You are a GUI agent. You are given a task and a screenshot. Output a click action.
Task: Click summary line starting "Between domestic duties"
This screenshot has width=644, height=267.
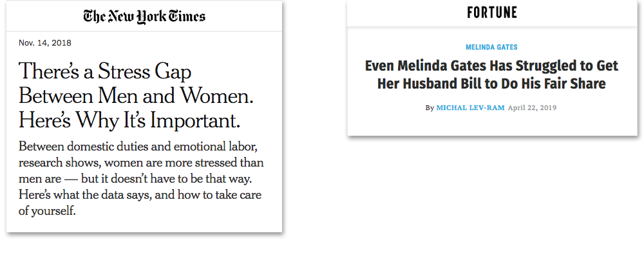click(138, 147)
